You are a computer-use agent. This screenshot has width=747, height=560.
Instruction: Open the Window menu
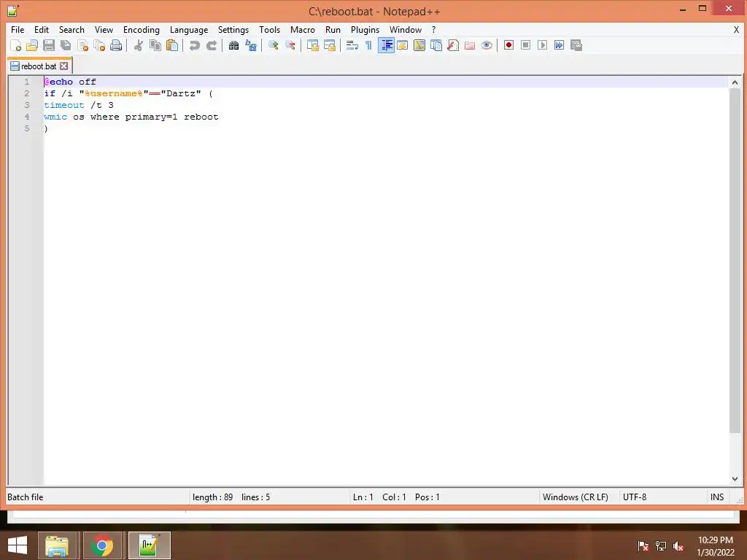click(406, 29)
